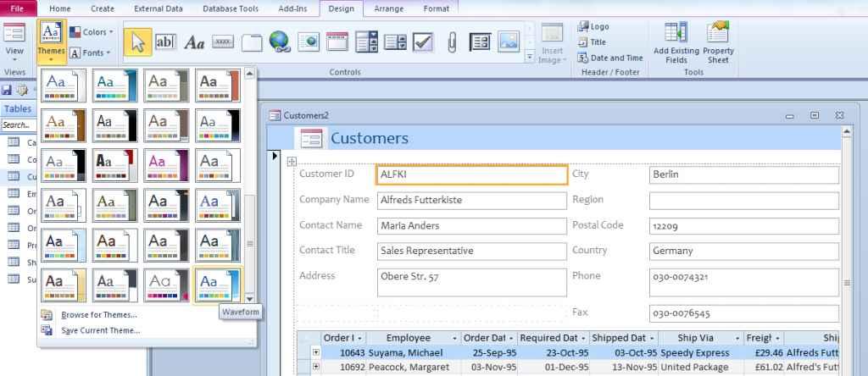868x376 pixels.
Task: Select the Text Box control tool
Action: tap(165, 41)
